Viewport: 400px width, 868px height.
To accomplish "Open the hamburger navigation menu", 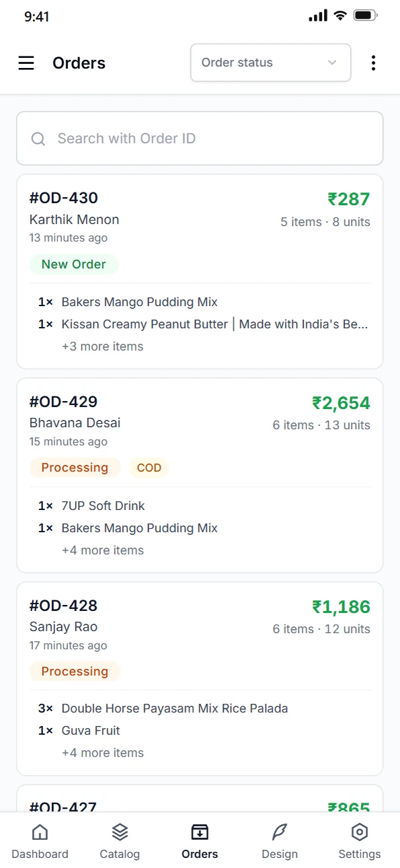I will [x=26, y=63].
